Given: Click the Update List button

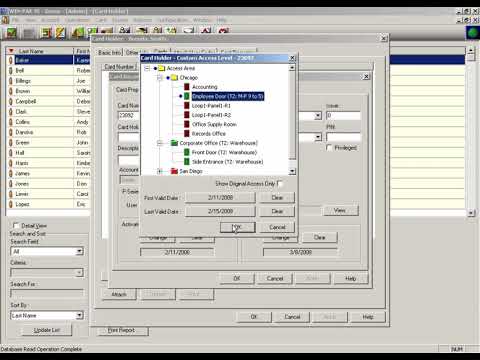Looking at the screenshot, I should point(47,330).
